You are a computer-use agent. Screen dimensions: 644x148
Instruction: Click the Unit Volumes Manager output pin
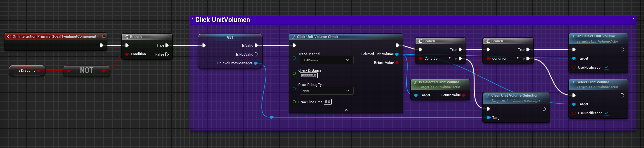[256, 63]
